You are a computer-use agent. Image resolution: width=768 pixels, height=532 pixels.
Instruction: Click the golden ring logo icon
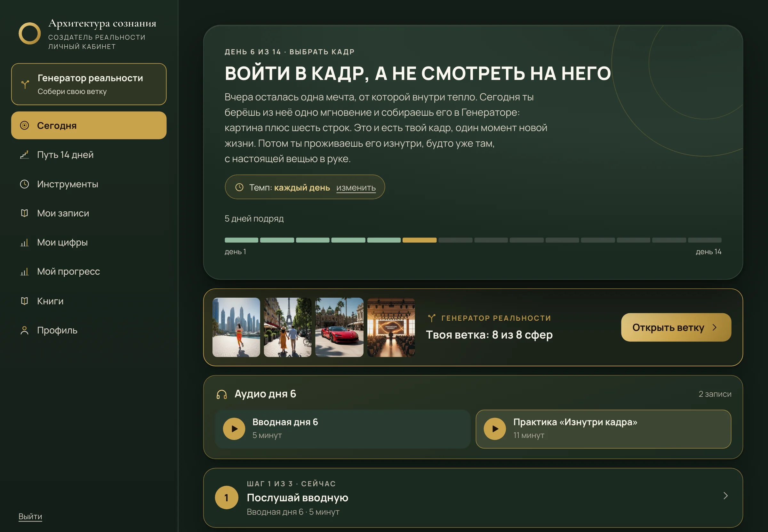click(x=30, y=33)
